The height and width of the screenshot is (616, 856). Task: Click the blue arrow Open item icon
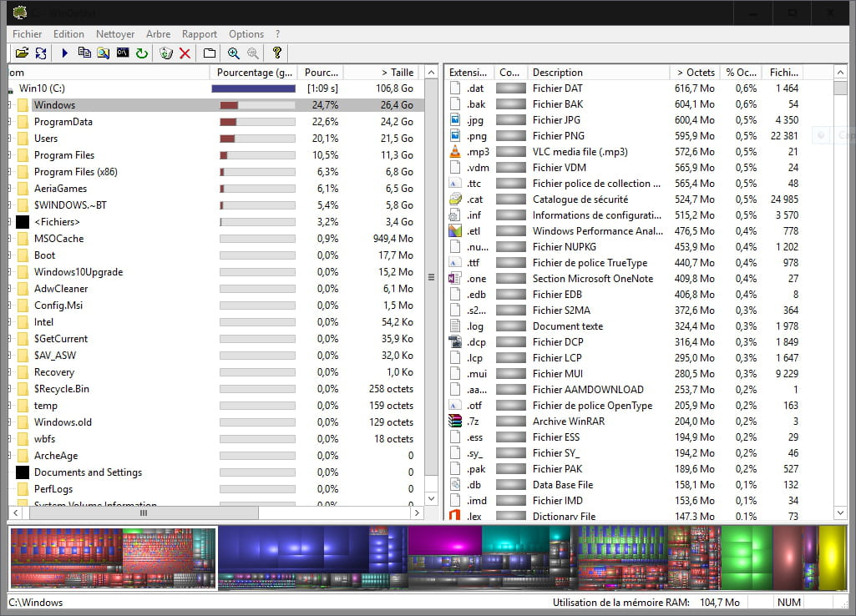pos(65,53)
